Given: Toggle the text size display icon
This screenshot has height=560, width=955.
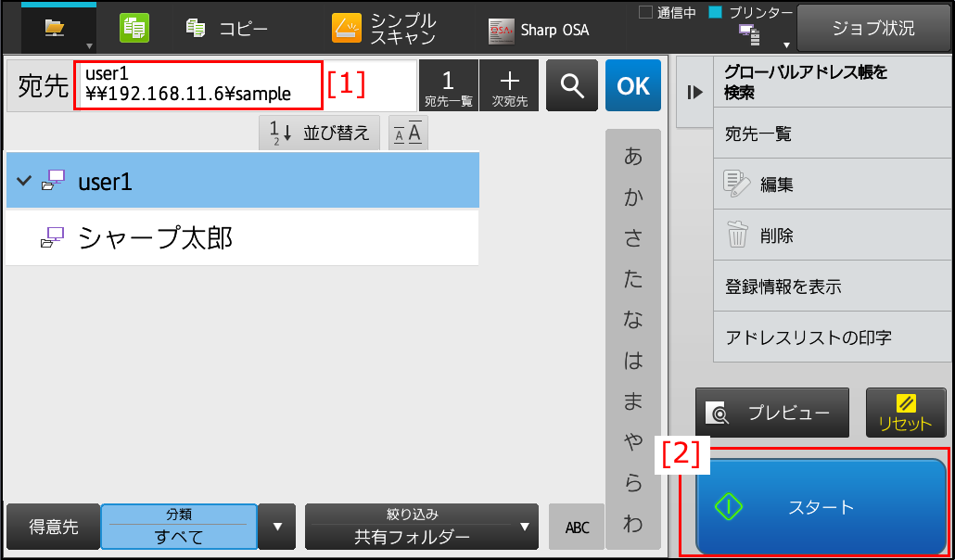Looking at the screenshot, I should pos(408,133).
